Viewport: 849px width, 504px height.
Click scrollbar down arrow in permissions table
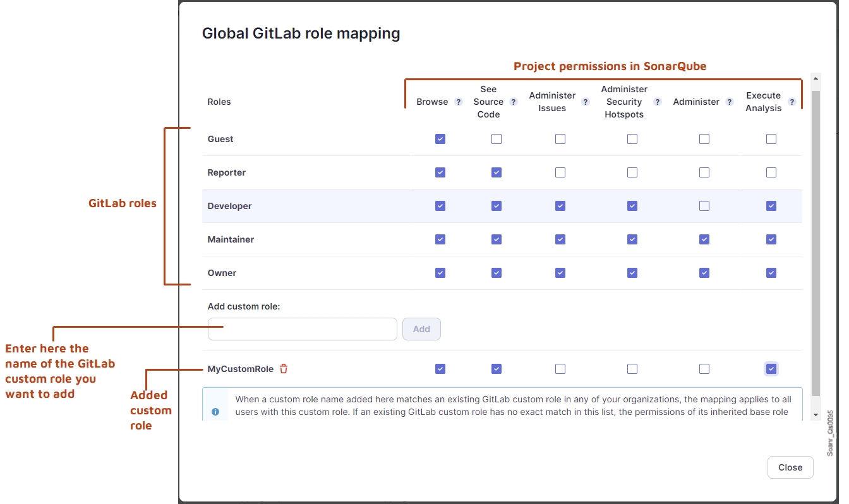[x=815, y=415]
